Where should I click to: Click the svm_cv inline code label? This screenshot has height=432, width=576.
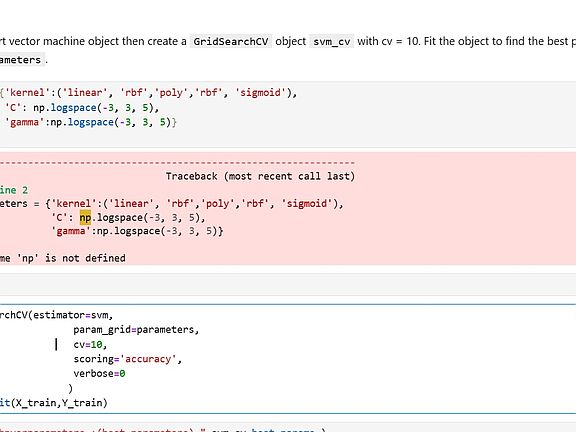tap(332, 42)
